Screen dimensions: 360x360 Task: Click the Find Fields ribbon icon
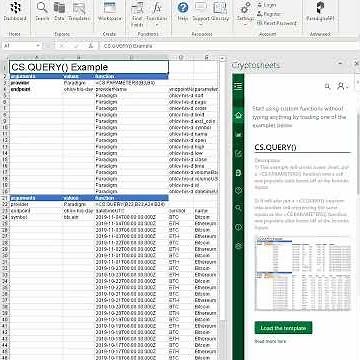click(x=137, y=15)
